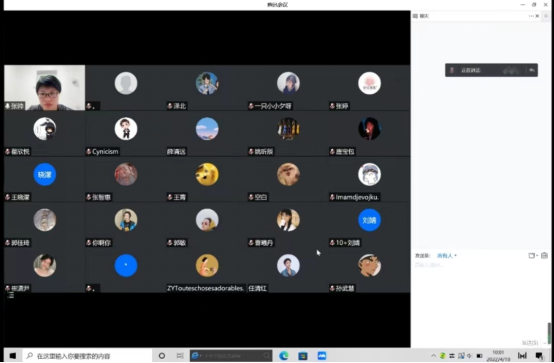Open Task View on the taskbar
This screenshot has height=363, width=554.
(x=180, y=356)
